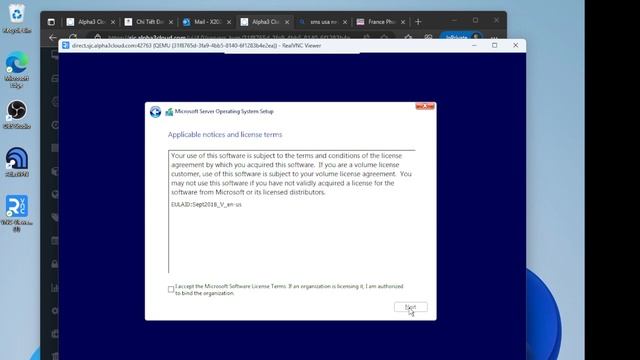This screenshot has height=360, width=640.
Task: Launch the RealVNC Viewer desktop shortcut
Action: (x=16, y=212)
